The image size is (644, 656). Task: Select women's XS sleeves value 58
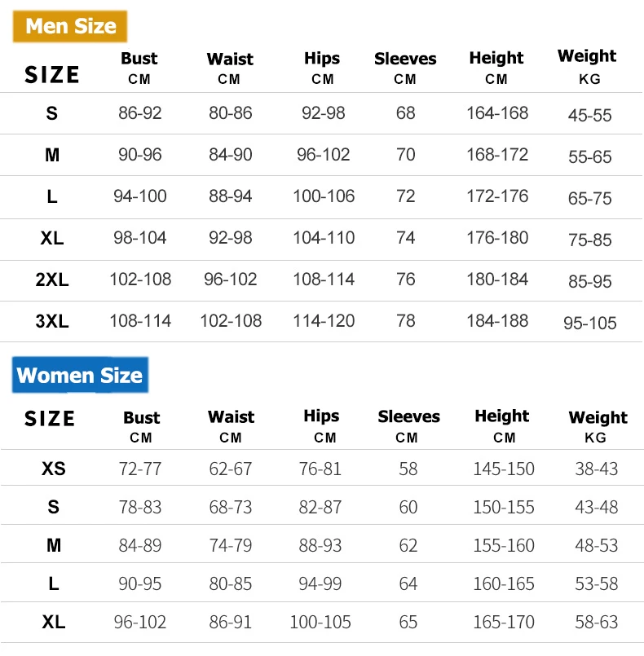[x=408, y=469]
